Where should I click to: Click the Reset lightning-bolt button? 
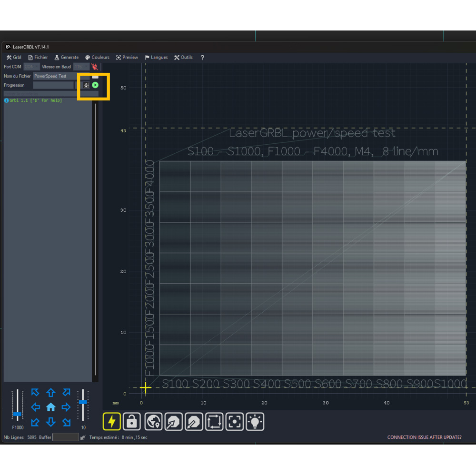click(x=112, y=421)
